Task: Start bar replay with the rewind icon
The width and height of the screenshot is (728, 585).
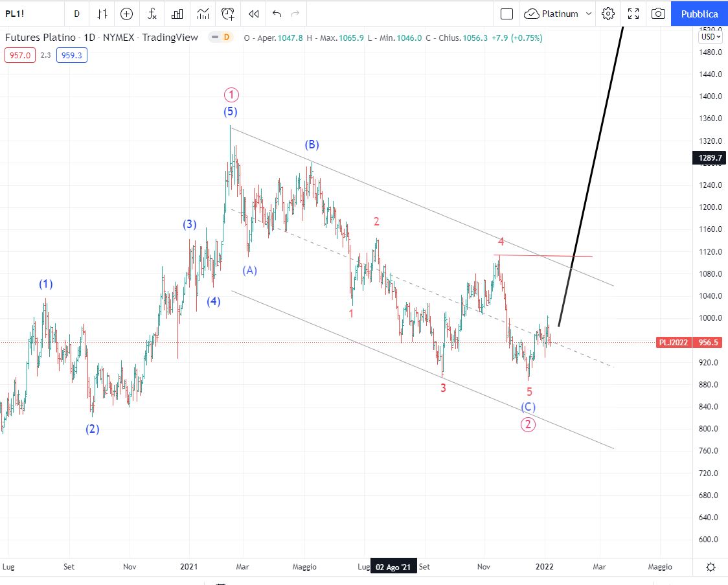Action: pyautogui.click(x=253, y=14)
